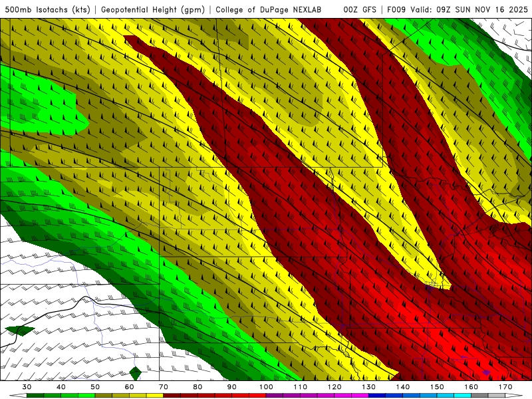Click the 'F009 Valid: 09Z SUN NOV 16 2025' text
The height and width of the screenshot is (399, 532).
coord(458,10)
